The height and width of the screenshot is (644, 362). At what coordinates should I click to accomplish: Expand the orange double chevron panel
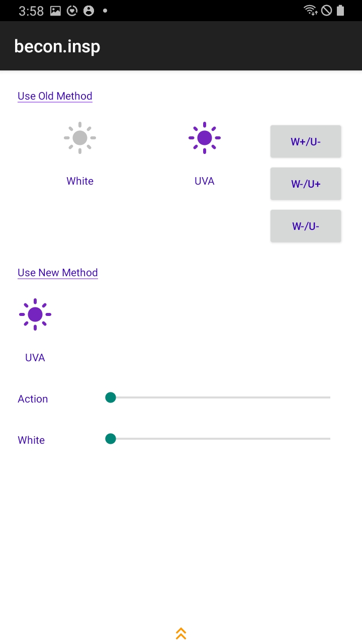181,633
